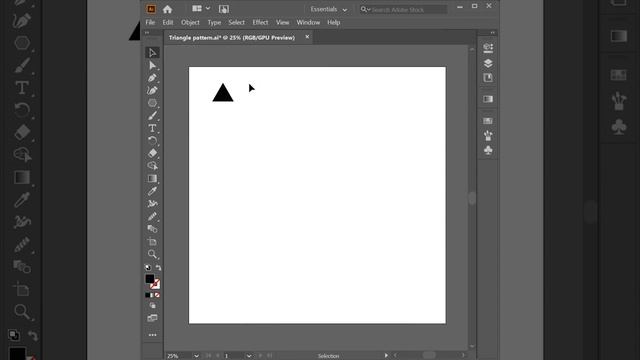The height and width of the screenshot is (360, 640).
Task: Activate the Triangle pattern.ai document tab
Action: (x=232, y=38)
